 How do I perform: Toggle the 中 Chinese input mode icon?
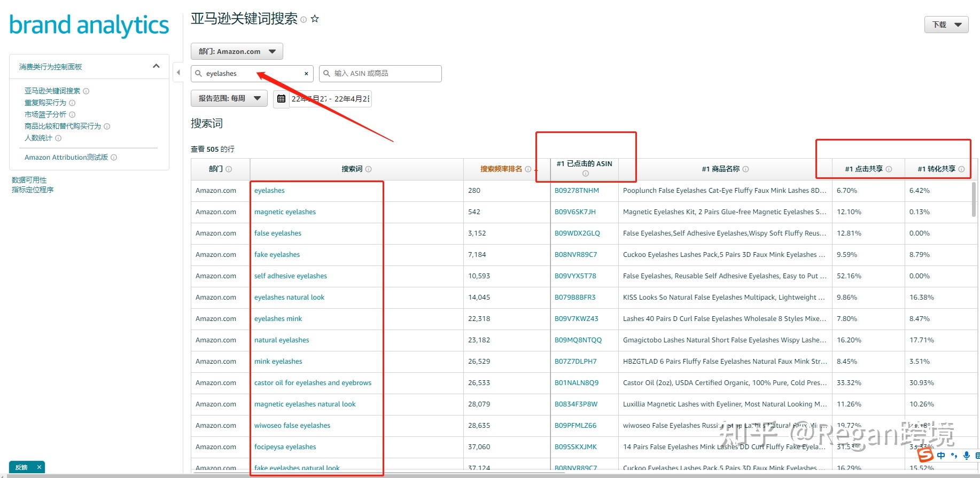pos(941,456)
